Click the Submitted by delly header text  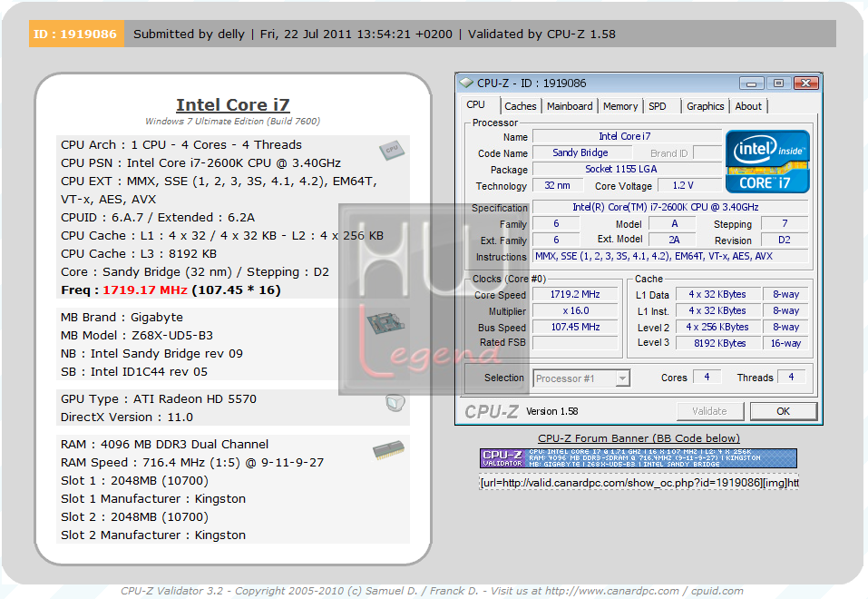click(x=189, y=34)
